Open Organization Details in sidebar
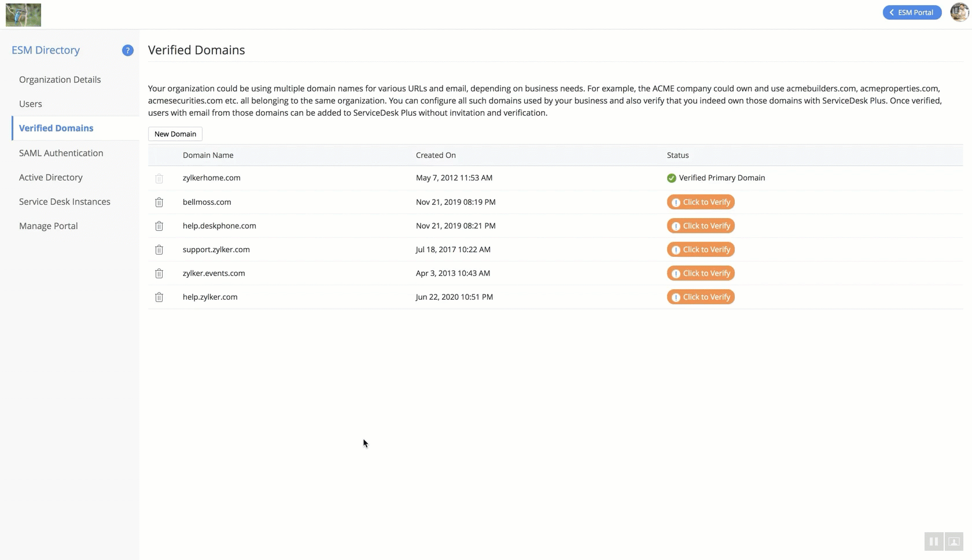972x560 pixels. click(60, 80)
